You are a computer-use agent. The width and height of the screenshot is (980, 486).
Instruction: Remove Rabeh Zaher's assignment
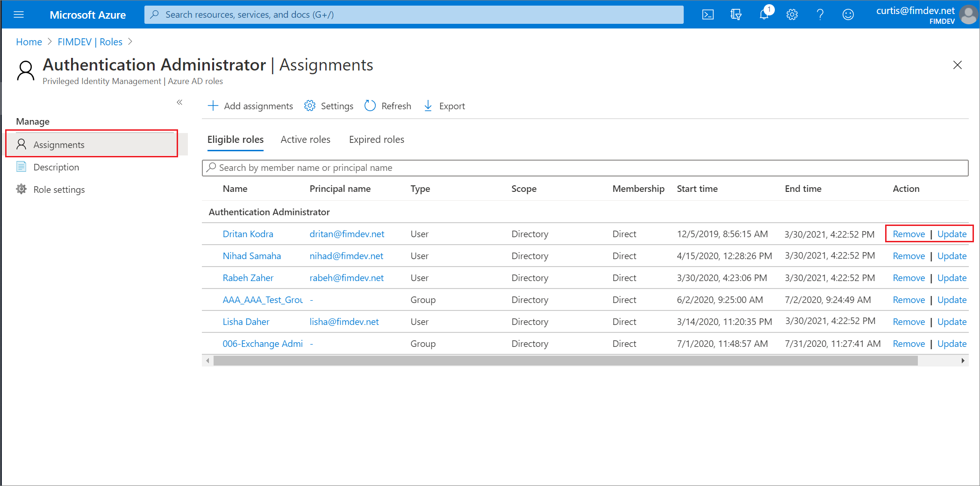(909, 278)
